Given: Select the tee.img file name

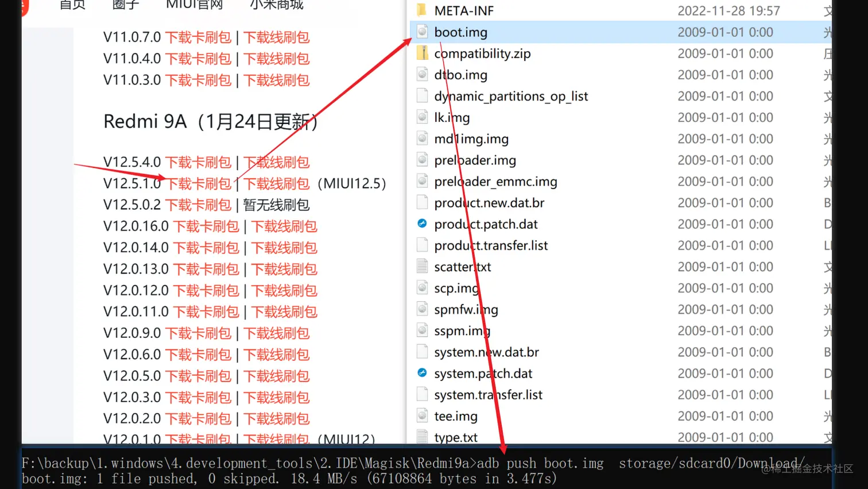Looking at the screenshot, I should click(456, 416).
